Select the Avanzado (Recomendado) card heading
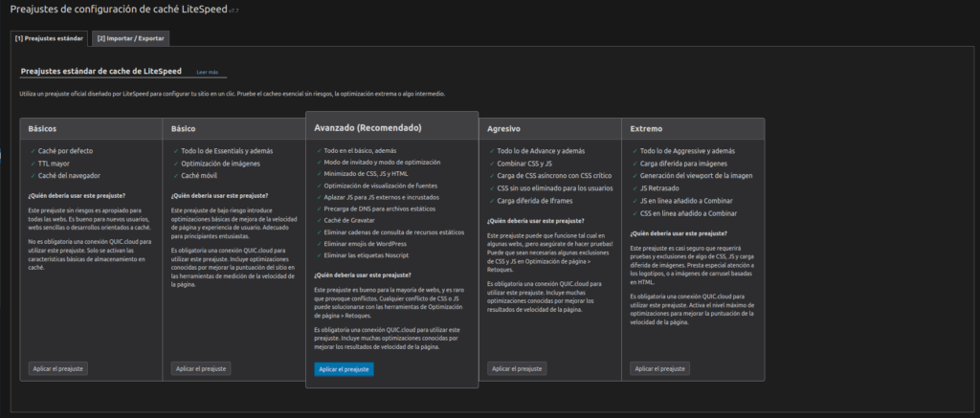The image size is (980, 418). tap(367, 127)
